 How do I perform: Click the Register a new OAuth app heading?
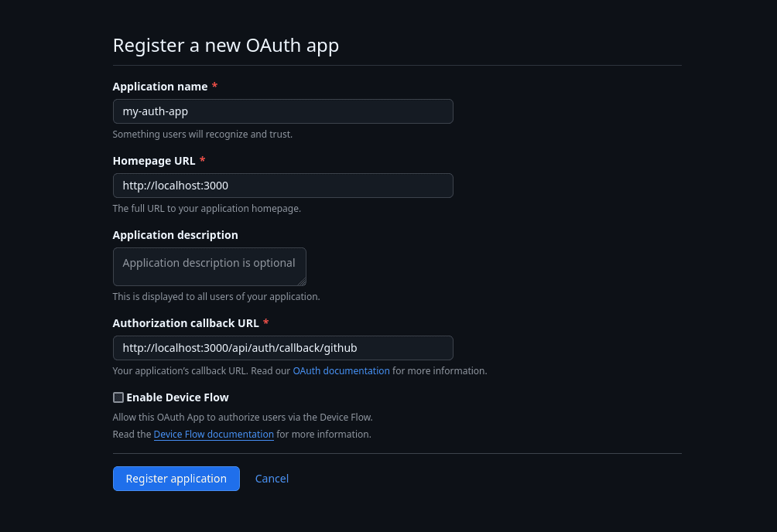click(x=225, y=45)
